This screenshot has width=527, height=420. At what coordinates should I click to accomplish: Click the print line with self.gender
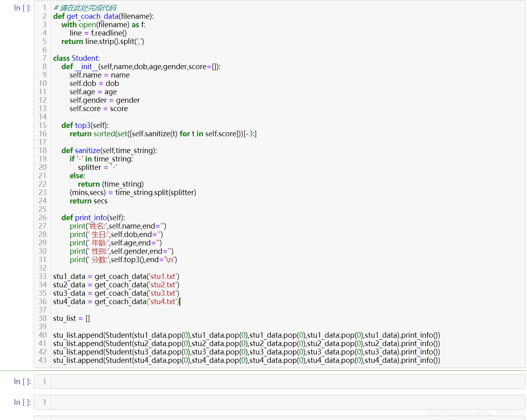(x=121, y=251)
